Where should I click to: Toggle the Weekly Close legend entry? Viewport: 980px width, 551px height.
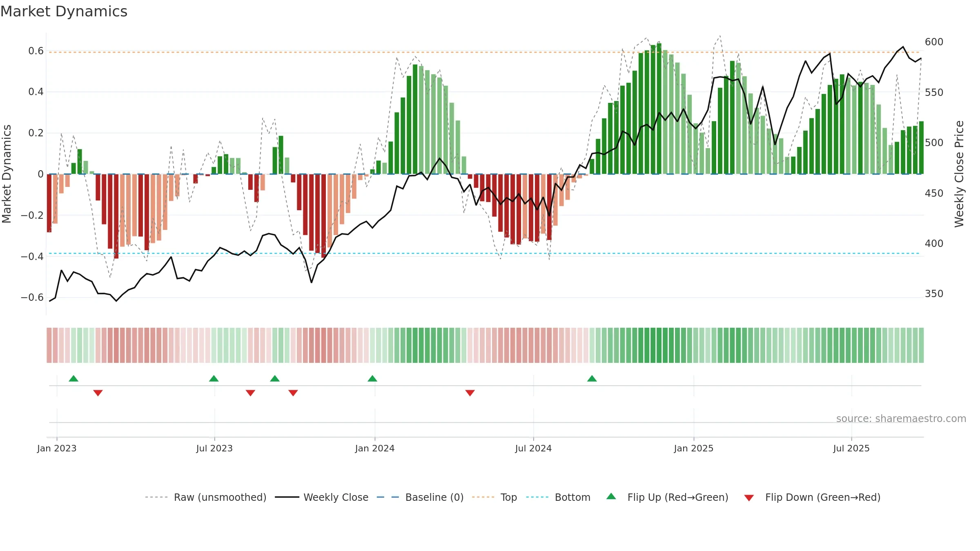[x=321, y=497]
